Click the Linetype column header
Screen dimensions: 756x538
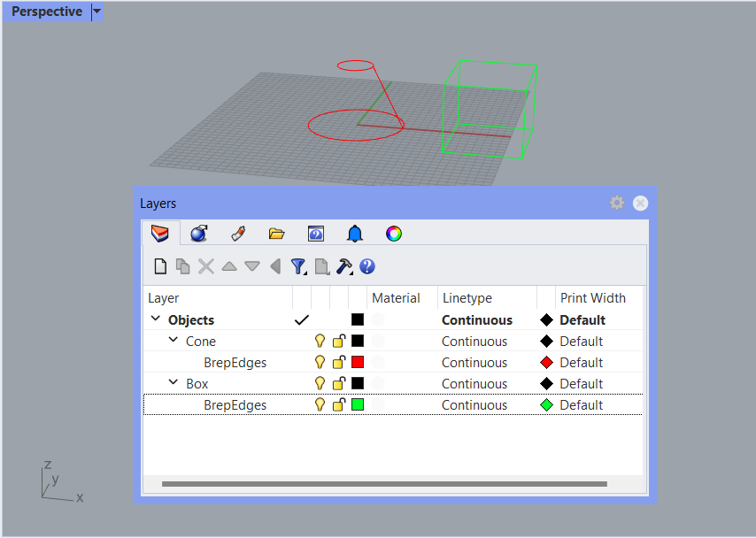tap(467, 298)
